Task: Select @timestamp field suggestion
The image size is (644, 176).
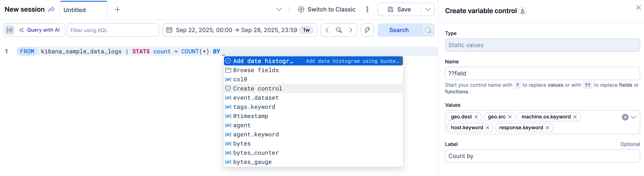Action: point(313,116)
